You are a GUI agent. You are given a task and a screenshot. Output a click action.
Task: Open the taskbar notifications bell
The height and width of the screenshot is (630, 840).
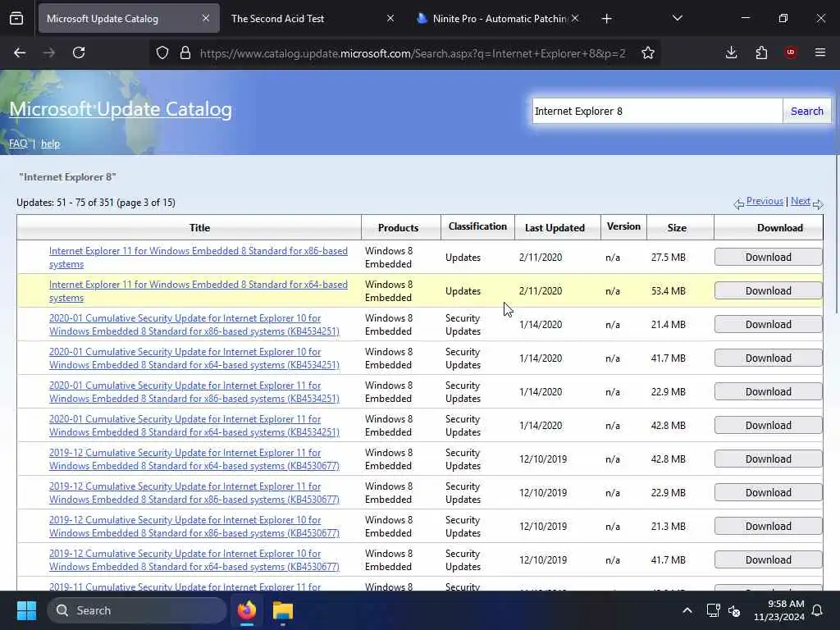[818, 610]
